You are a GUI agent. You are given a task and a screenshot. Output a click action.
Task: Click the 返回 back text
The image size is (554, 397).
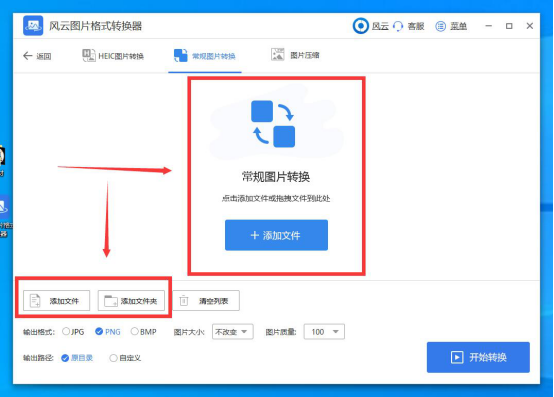[x=44, y=56]
